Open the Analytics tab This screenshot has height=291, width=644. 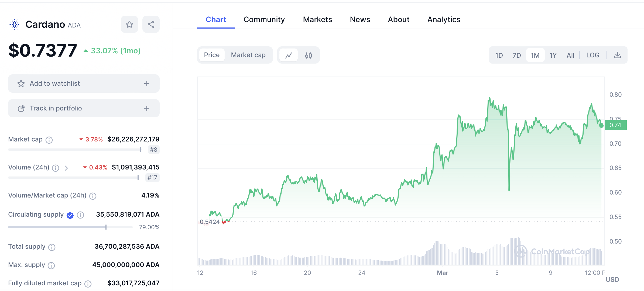tap(444, 19)
